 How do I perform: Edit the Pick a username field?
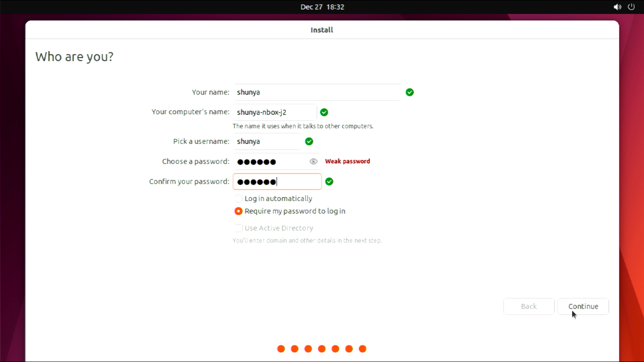[x=267, y=142]
